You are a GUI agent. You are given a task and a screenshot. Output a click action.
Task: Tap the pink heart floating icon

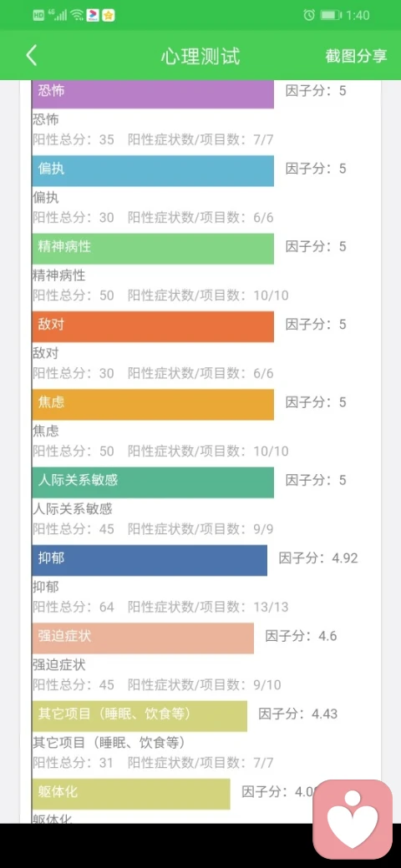pyautogui.click(x=353, y=820)
